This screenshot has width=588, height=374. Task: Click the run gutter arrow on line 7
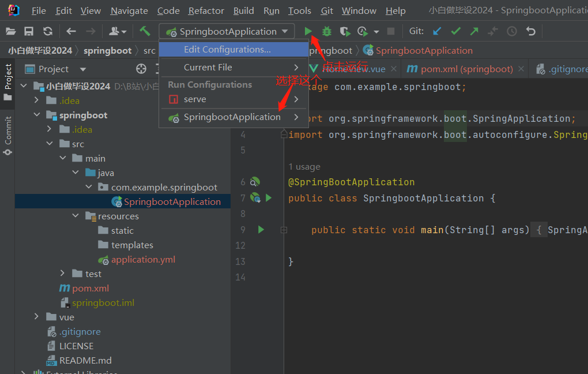click(x=269, y=197)
